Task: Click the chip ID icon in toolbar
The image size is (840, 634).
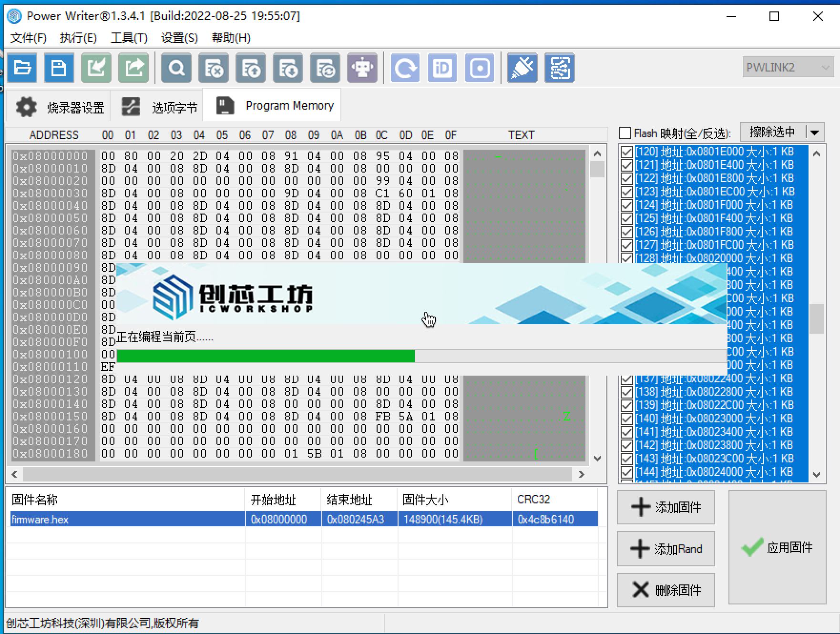Action: tap(441, 68)
